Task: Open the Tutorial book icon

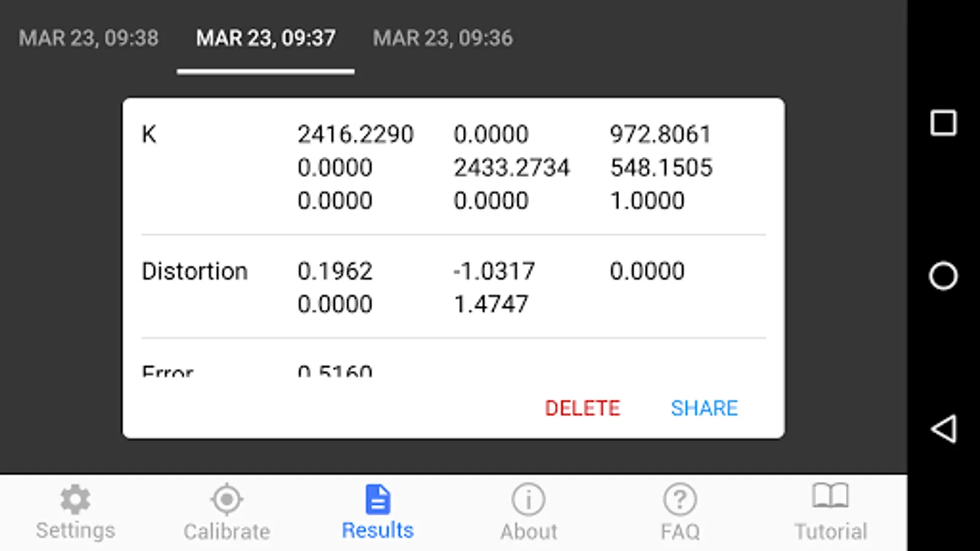Action: (831, 496)
